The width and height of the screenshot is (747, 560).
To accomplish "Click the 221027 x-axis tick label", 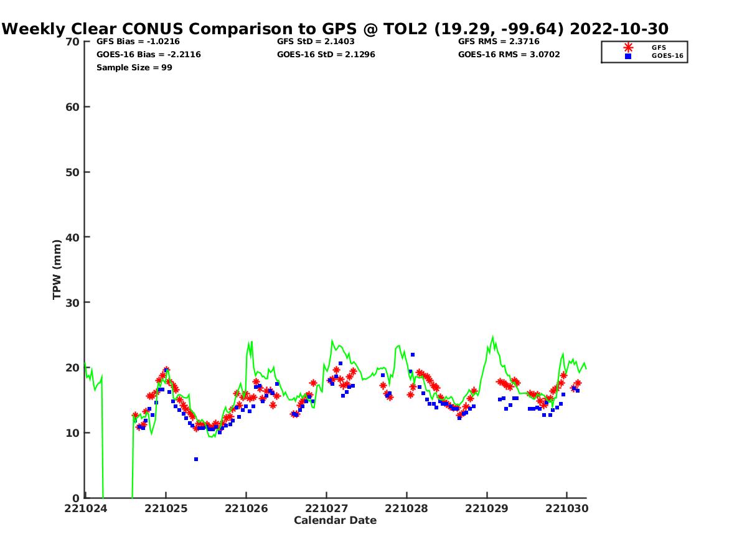I will pos(327,508).
